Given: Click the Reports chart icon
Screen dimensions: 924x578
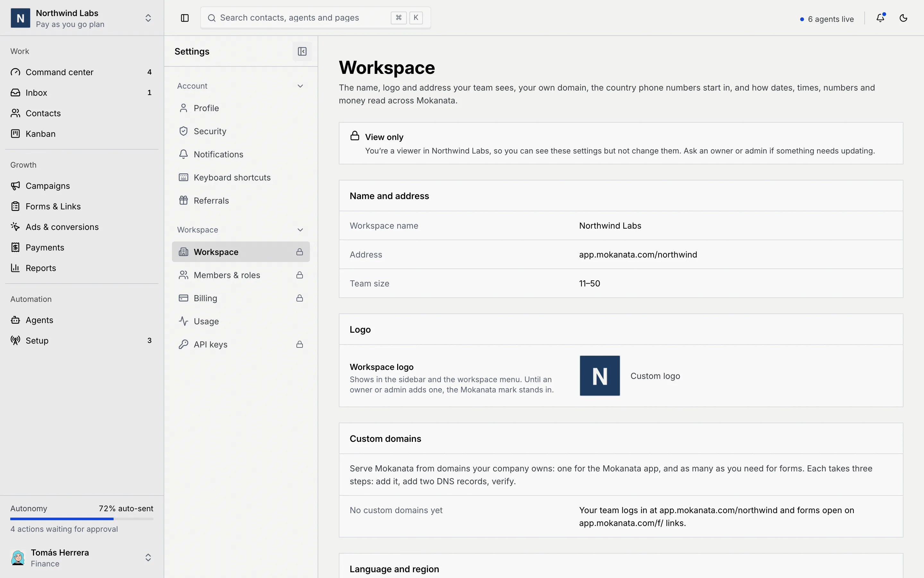Looking at the screenshot, I should [15, 268].
